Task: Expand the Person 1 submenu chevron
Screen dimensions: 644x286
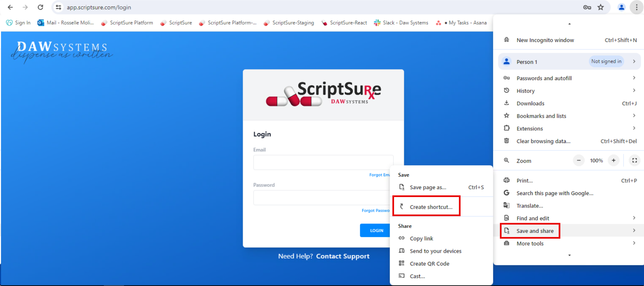Action: (634, 61)
